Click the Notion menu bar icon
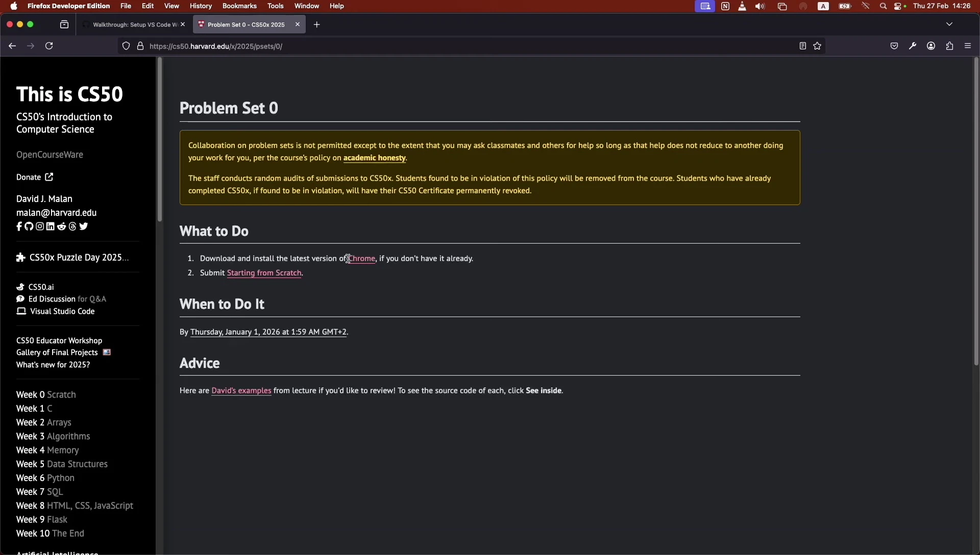Viewport: 980px width, 555px height. (x=725, y=6)
